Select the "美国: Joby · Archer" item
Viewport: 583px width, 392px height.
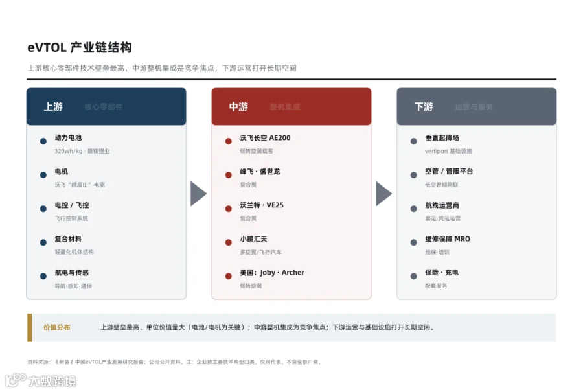(272, 273)
